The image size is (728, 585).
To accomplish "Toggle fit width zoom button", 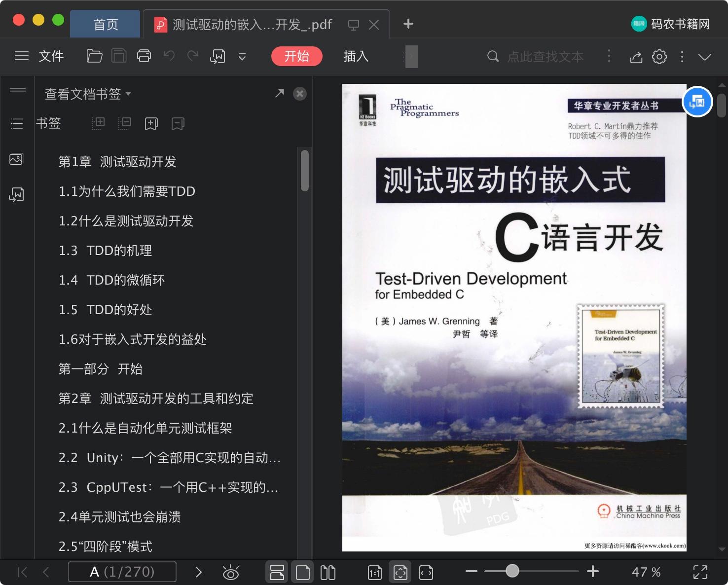I will tap(426, 572).
